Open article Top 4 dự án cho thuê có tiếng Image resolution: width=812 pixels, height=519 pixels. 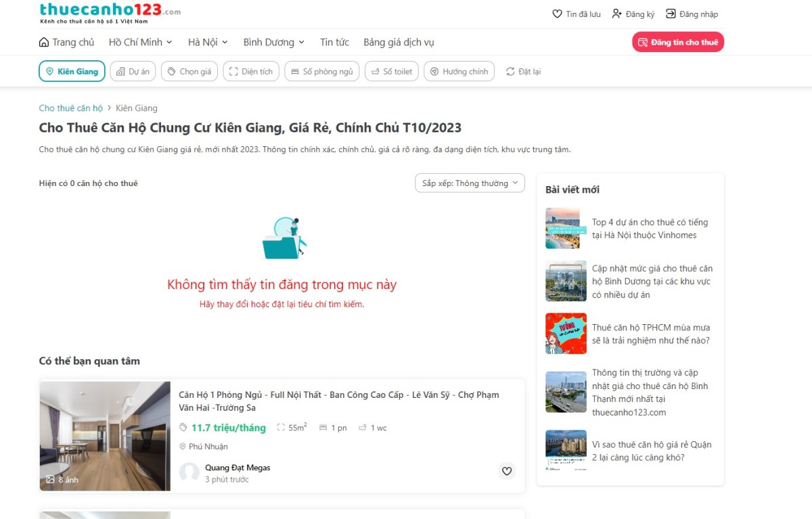pos(650,229)
